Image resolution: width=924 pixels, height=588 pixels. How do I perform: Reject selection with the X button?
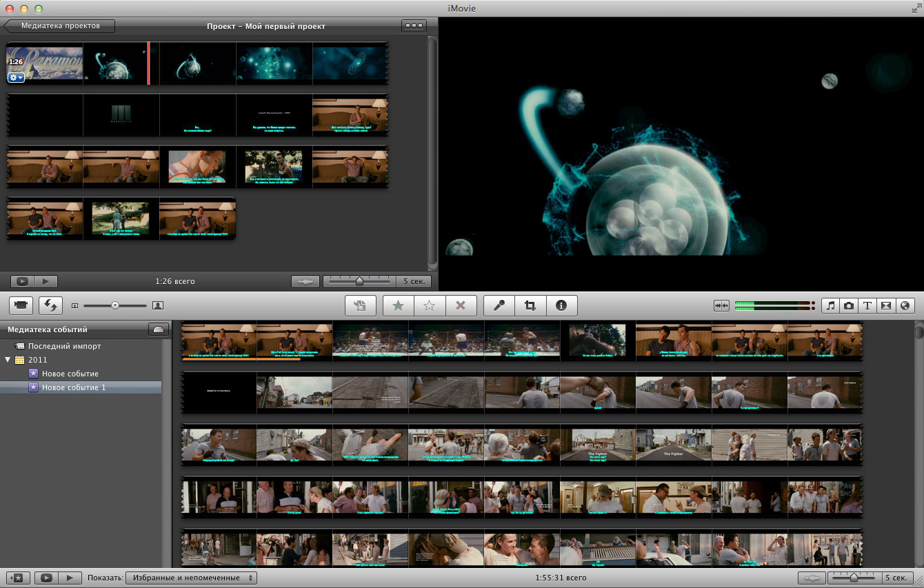click(461, 305)
